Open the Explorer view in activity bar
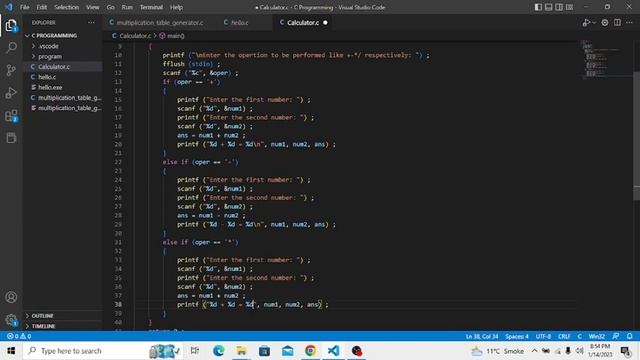The image size is (640, 360). (x=11, y=25)
